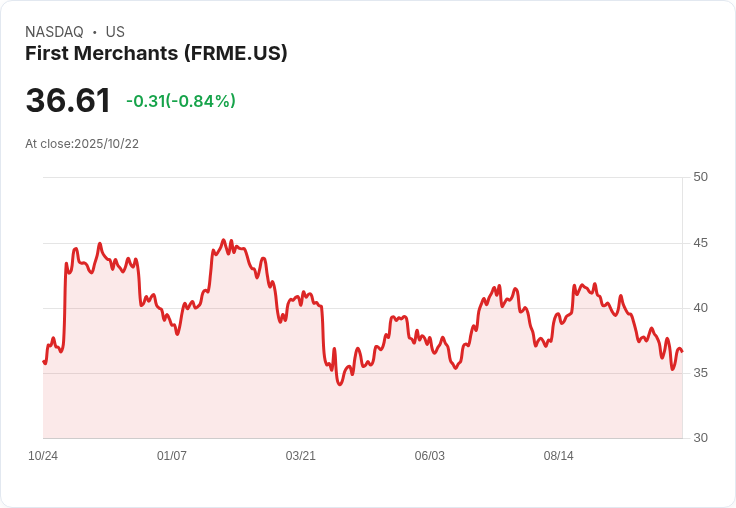
Task: Click the 40 value on the price axis
Action: pos(700,308)
